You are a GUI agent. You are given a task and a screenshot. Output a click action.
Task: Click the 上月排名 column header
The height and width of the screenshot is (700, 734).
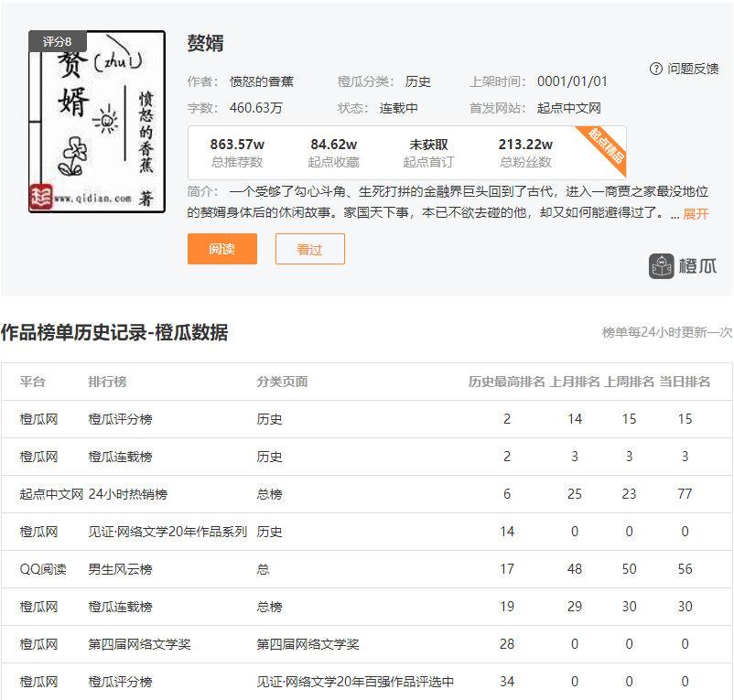click(575, 382)
